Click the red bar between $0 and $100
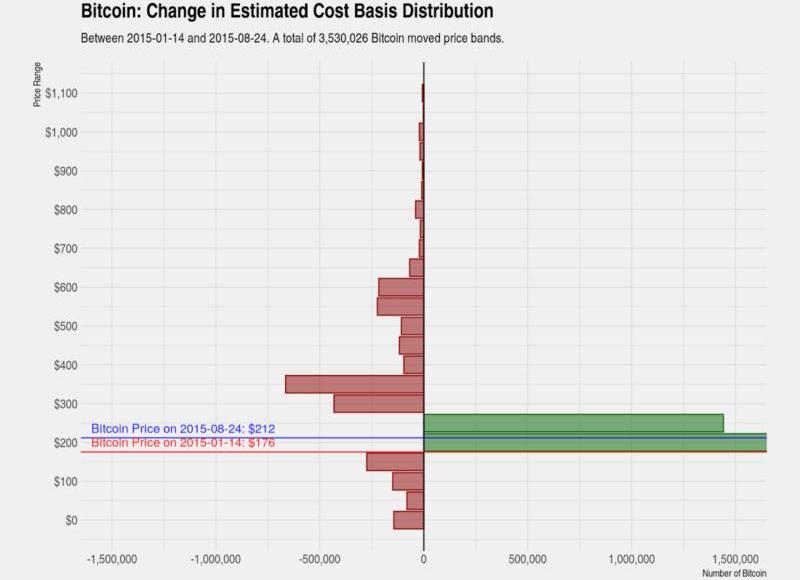The height and width of the screenshot is (580, 800). click(x=415, y=501)
